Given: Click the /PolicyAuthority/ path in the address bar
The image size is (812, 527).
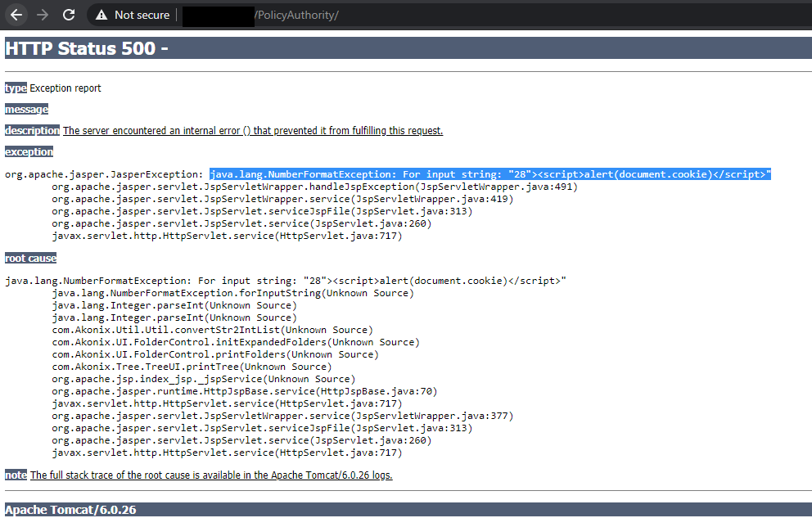Looking at the screenshot, I should tap(296, 15).
